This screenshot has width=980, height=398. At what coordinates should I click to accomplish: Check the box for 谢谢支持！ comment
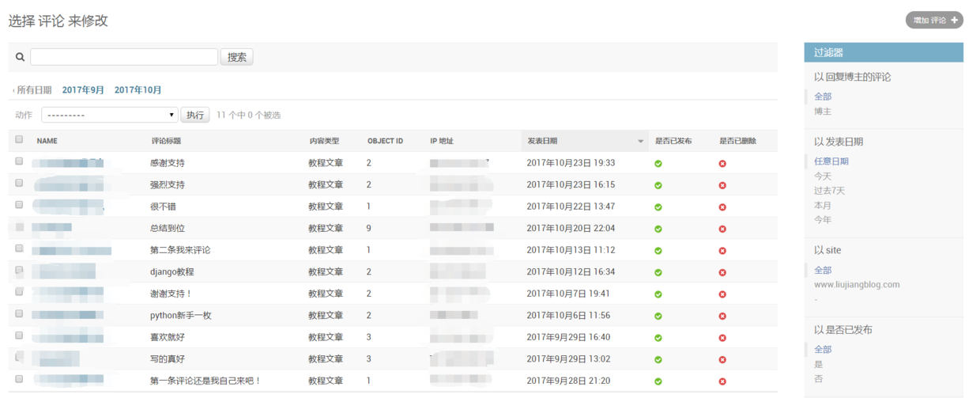click(19, 292)
